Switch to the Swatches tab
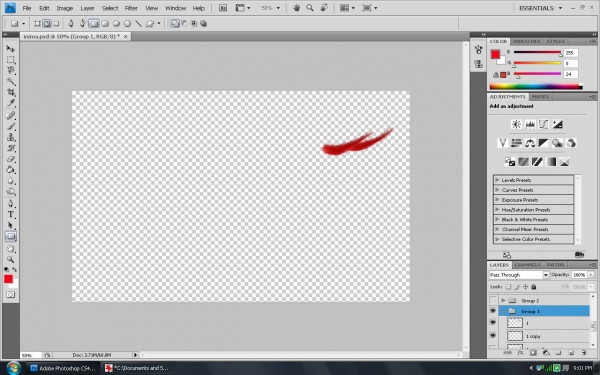 coord(526,41)
